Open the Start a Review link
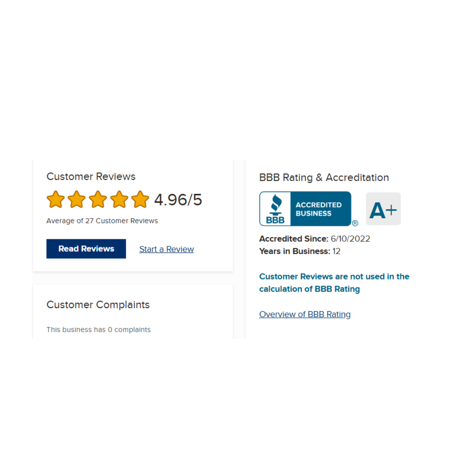Screen dimensions: 476x476 tap(166, 249)
